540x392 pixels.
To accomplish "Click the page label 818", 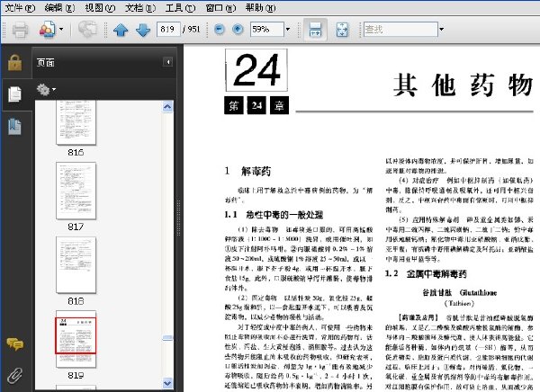I will 76,301.
